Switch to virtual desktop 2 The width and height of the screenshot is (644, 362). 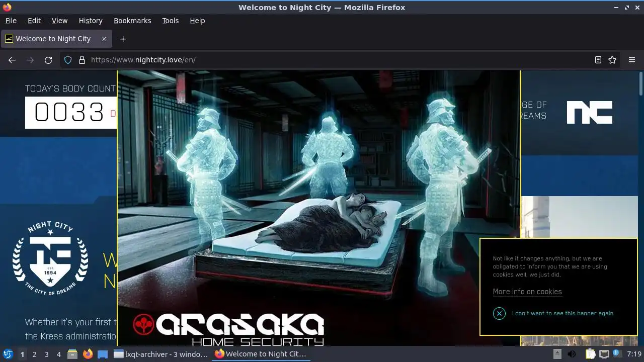pyautogui.click(x=35, y=354)
